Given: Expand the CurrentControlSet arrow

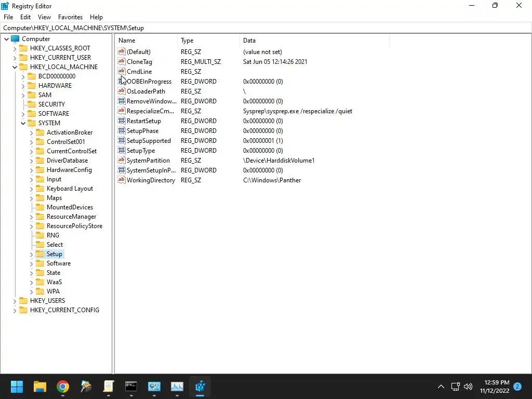Looking at the screenshot, I should [x=32, y=151].
